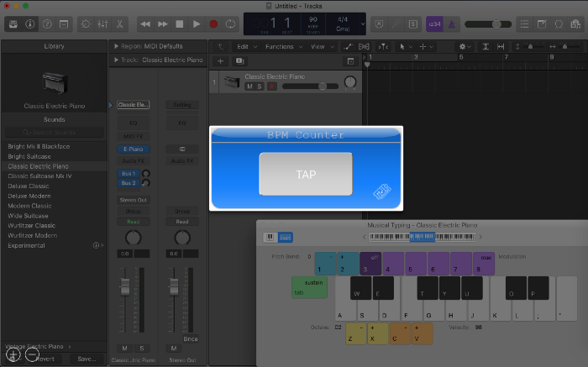Viewport: 588px width, 367px height.
Task: Open the Stereo Out output slot
Action: point(133,200)
